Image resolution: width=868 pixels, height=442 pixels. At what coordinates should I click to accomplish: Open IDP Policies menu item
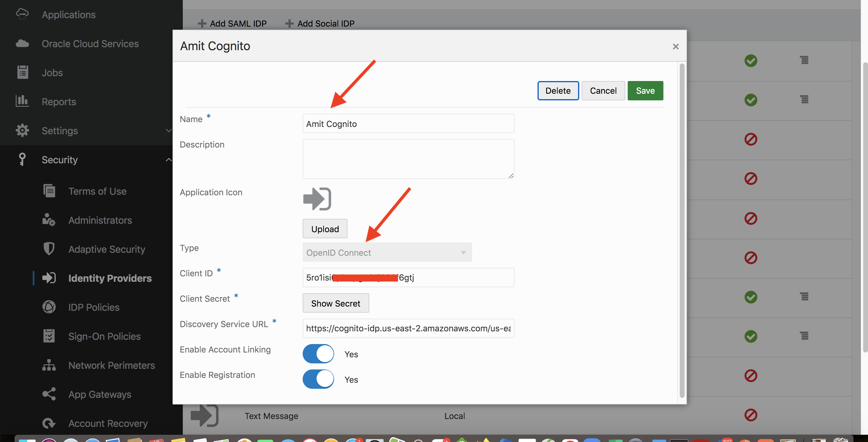pyautogui.click(x=94, y=307)
